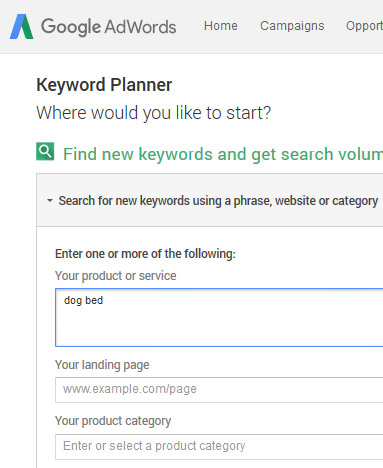Click the 'Your landing page' label
The image size is (383, 468).
[102, 365]
